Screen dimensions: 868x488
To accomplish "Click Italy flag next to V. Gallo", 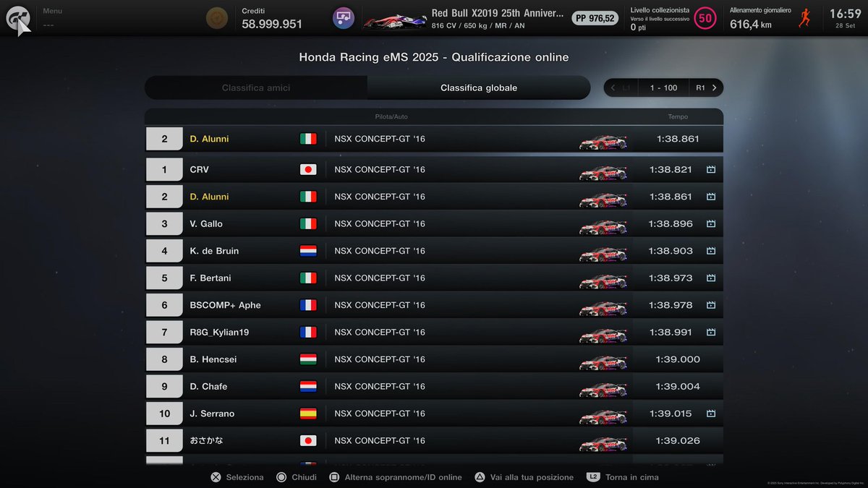I will [308, 224].
